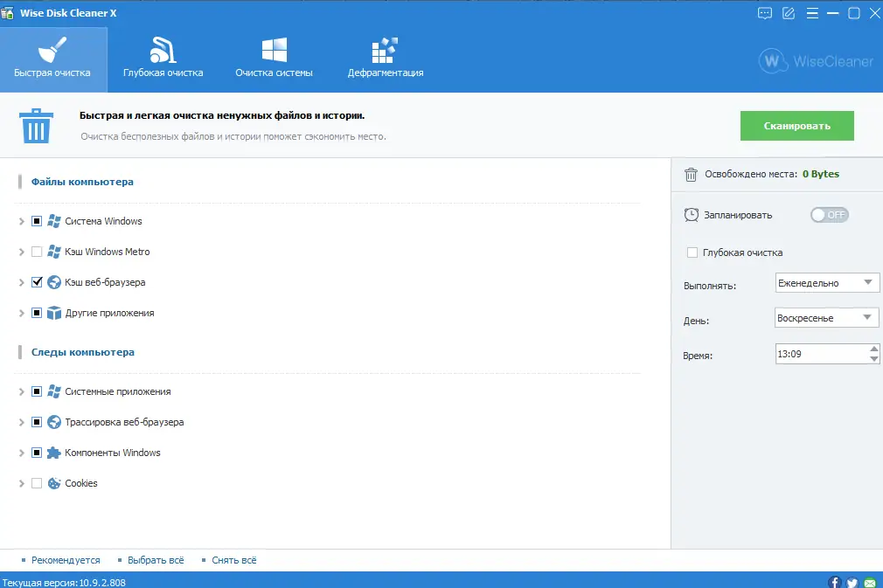Enable the Глубокая очистка checkbox
Screen dimensions: 883x588
click(692, 252)
